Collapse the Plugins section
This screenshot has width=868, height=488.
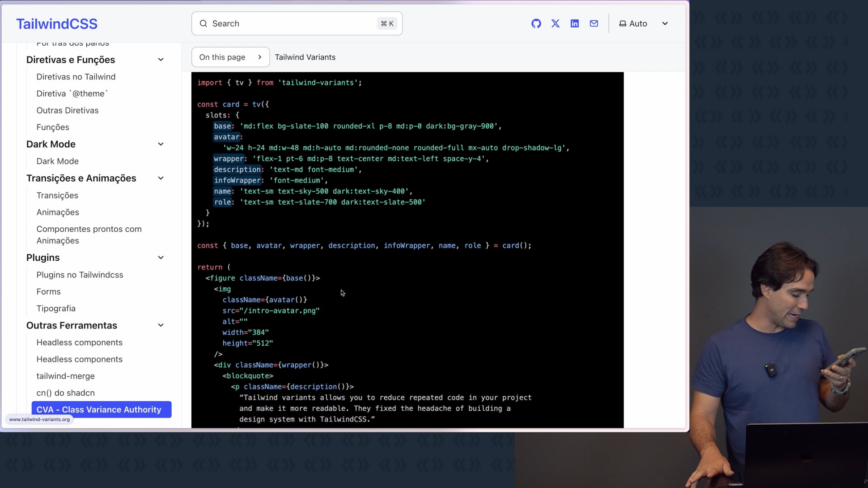coord(160,258)
